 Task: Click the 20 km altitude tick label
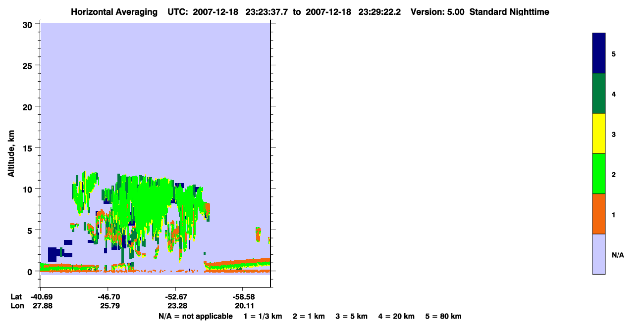tap(29, 106)
